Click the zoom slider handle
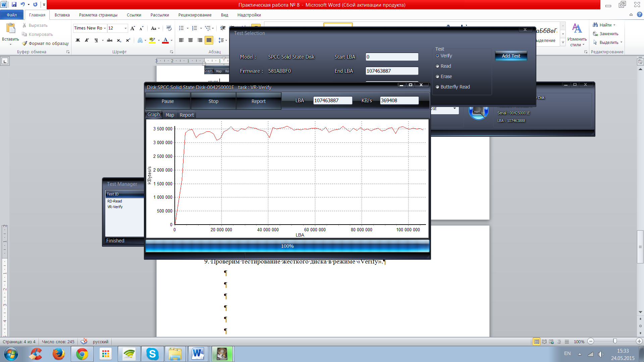This screenshot has height=362, width=644. (615, 341)
